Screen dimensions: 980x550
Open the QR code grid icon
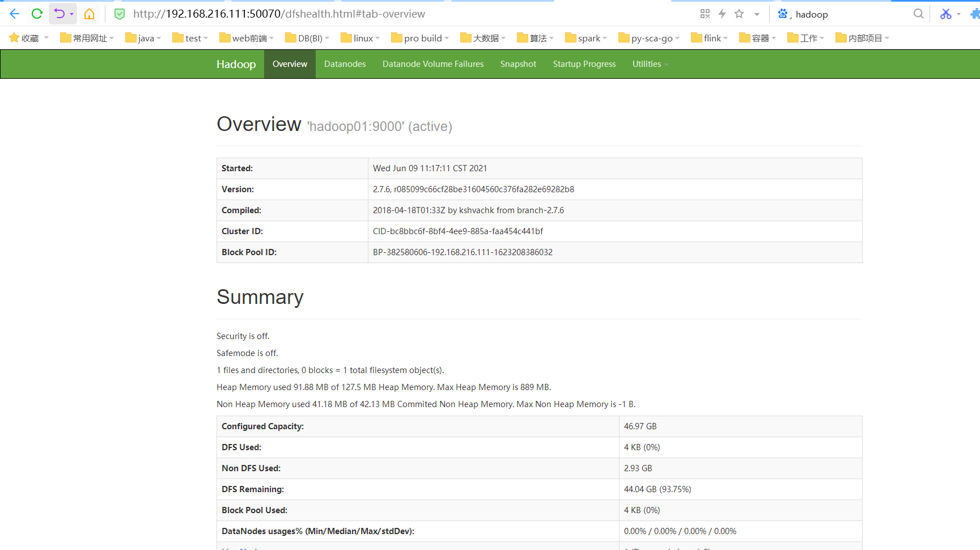click(705, 14)
